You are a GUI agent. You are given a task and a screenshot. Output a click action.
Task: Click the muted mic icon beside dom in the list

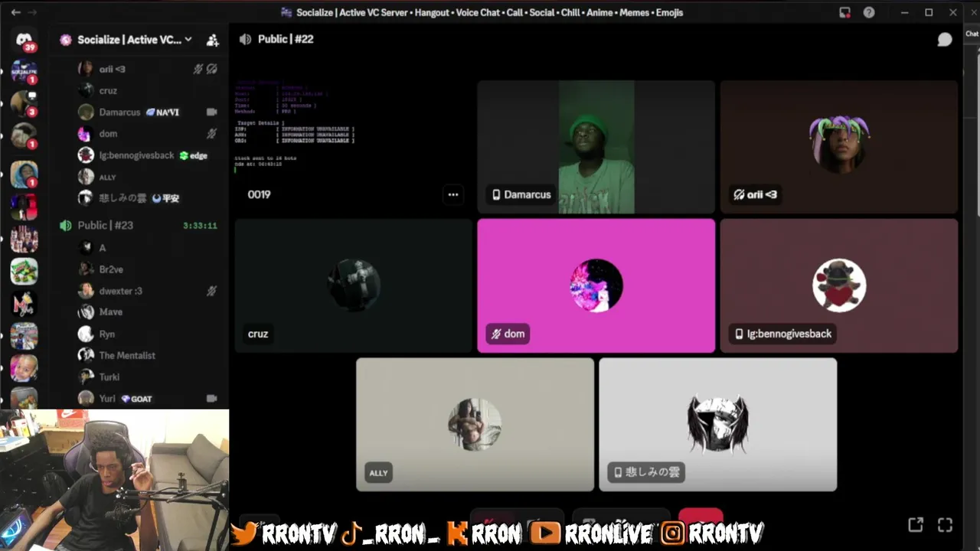(x=212, y=133)
